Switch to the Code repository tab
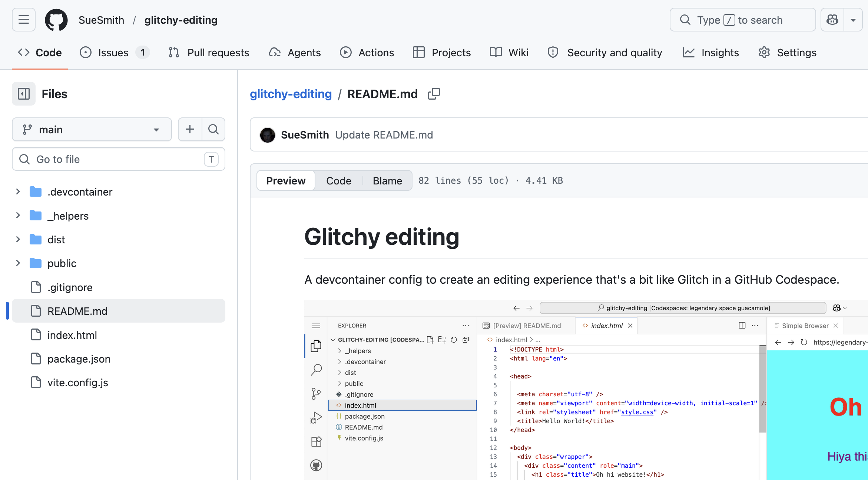The width and height of the screenshot is (868, 480). coord(40,53)
